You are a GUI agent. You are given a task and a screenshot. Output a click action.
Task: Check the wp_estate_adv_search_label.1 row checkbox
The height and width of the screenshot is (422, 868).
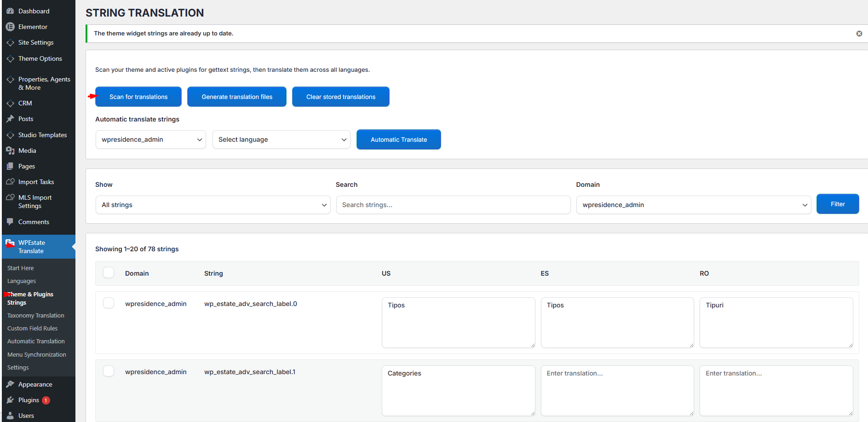coord(109,371)
